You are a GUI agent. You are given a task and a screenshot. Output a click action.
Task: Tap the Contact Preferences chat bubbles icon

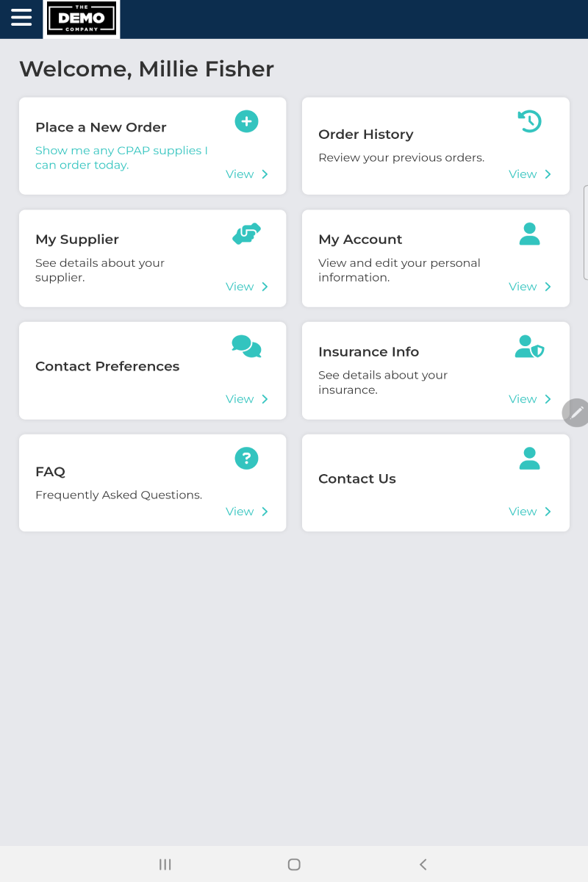[x=246, y=346]
